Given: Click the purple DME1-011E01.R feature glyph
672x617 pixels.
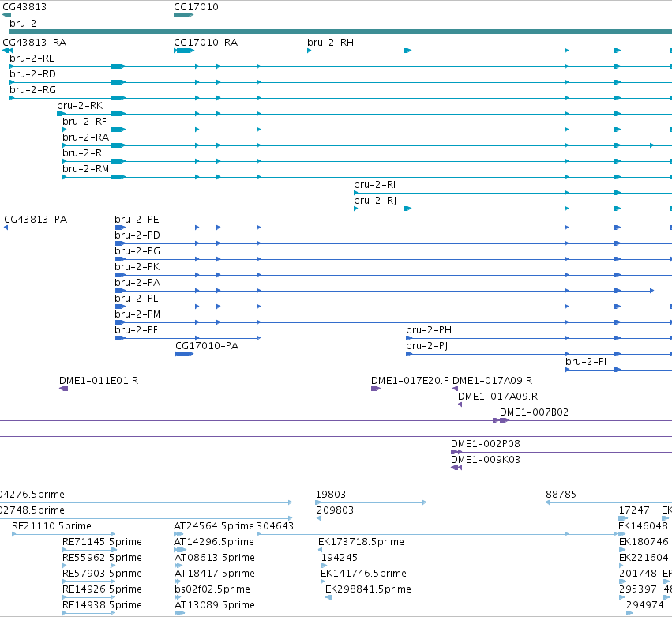Looking at the screenshot, I should 63,389.
